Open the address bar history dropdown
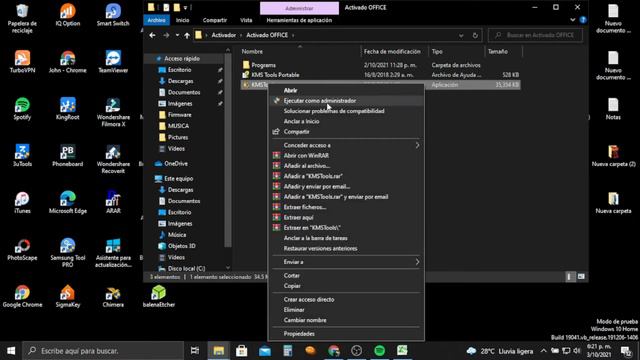Screen dimensions: 640x360 (461, 36)
